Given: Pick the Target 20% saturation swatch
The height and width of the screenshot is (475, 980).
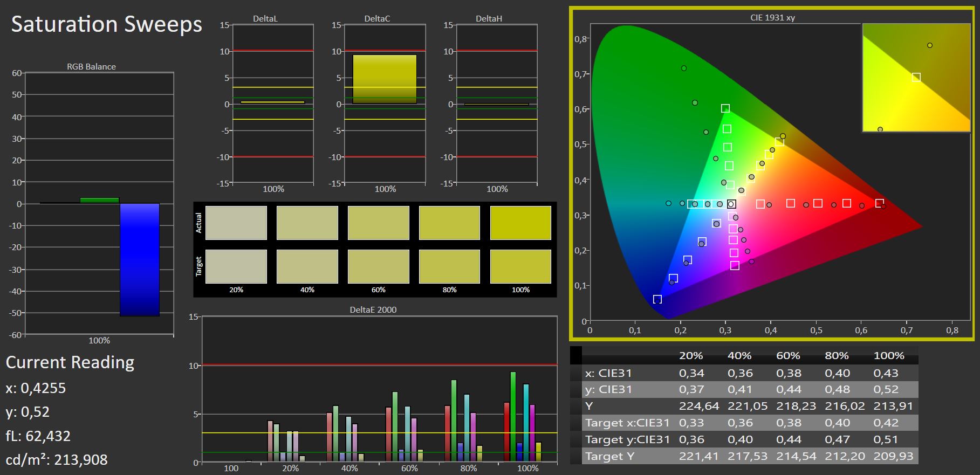Looking at the screenshot, I should tap(236, 266).
